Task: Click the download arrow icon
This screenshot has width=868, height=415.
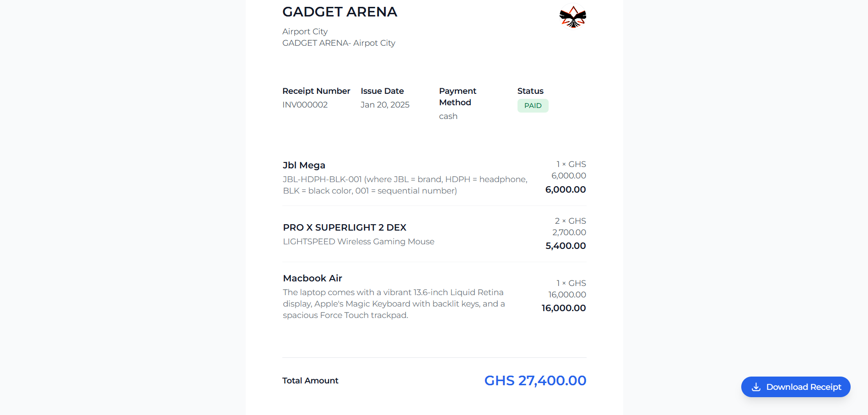Action: point(756,387)
